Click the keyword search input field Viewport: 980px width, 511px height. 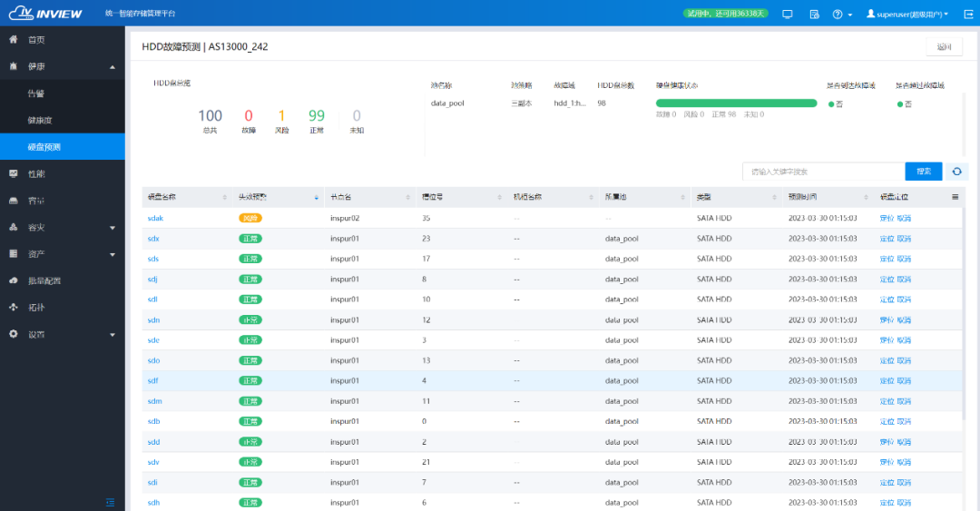point(824,172)
